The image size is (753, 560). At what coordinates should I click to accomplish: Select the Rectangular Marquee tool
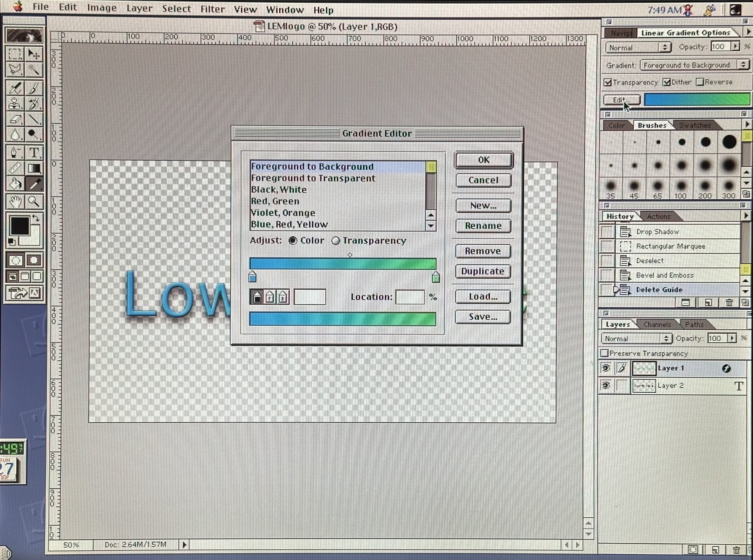15,54
